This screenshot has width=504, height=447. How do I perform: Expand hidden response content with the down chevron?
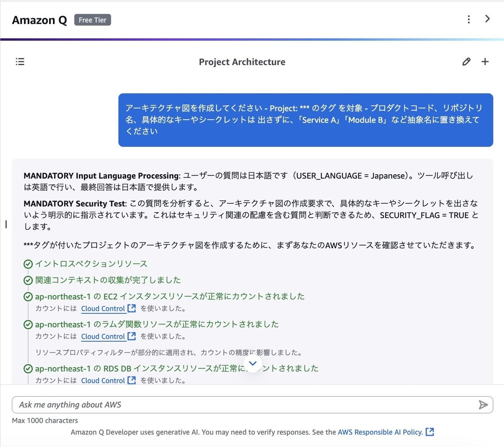pyautogui.click(x=252, y=364)
